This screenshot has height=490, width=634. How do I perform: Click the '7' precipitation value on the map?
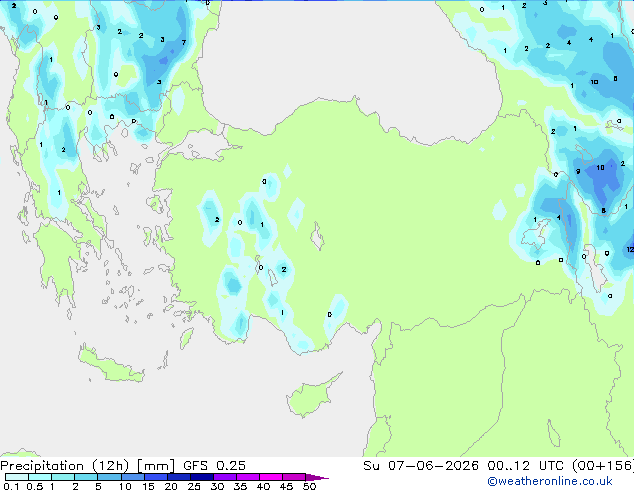pyautogui.click(x=184, y=42)
